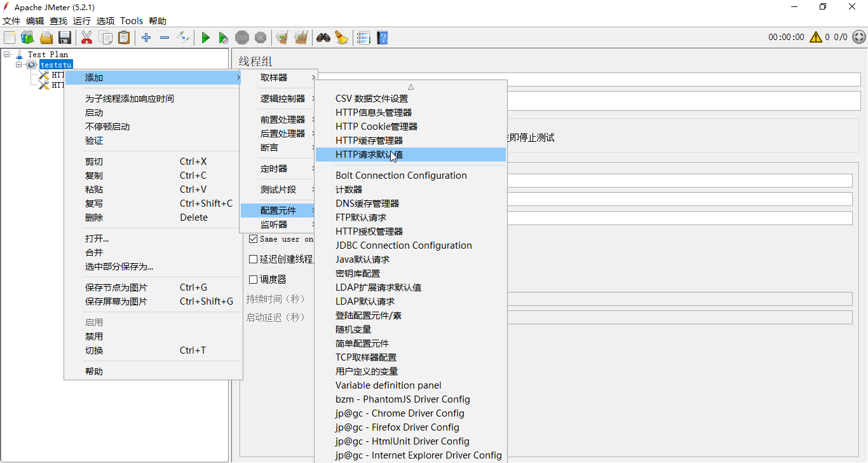The height and width of the screenshot is (463, 868).
Task: Open Search with the binoculars icon
Action: tap(323, 38)
